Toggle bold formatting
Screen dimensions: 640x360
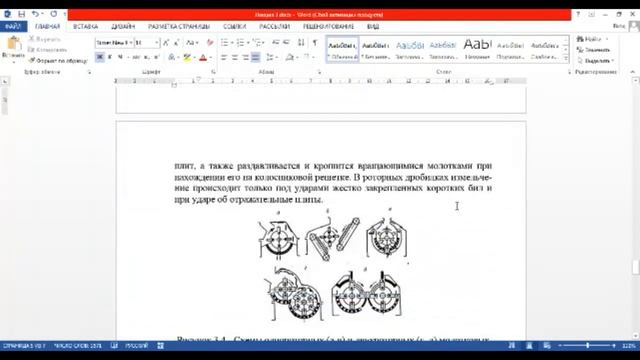(x=100, y=57)
